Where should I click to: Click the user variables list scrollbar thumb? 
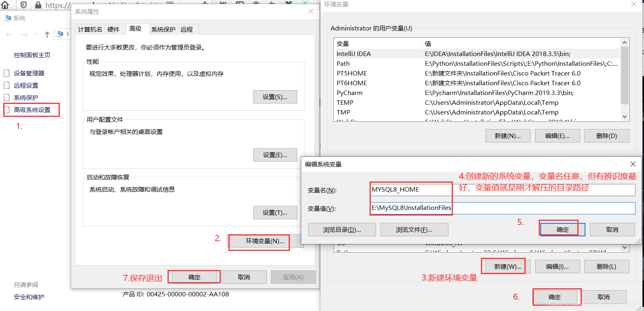coord(625,75)
